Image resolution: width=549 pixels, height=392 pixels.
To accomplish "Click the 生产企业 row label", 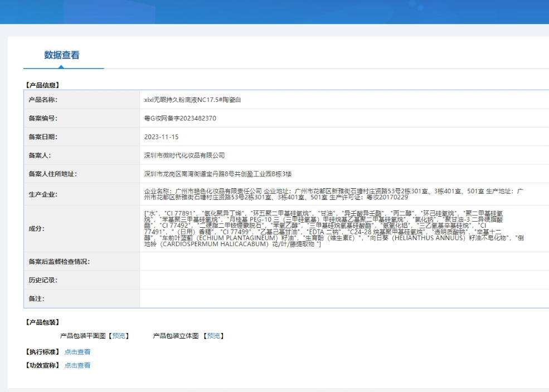I will pyautogui.click(x=43, y=194).
